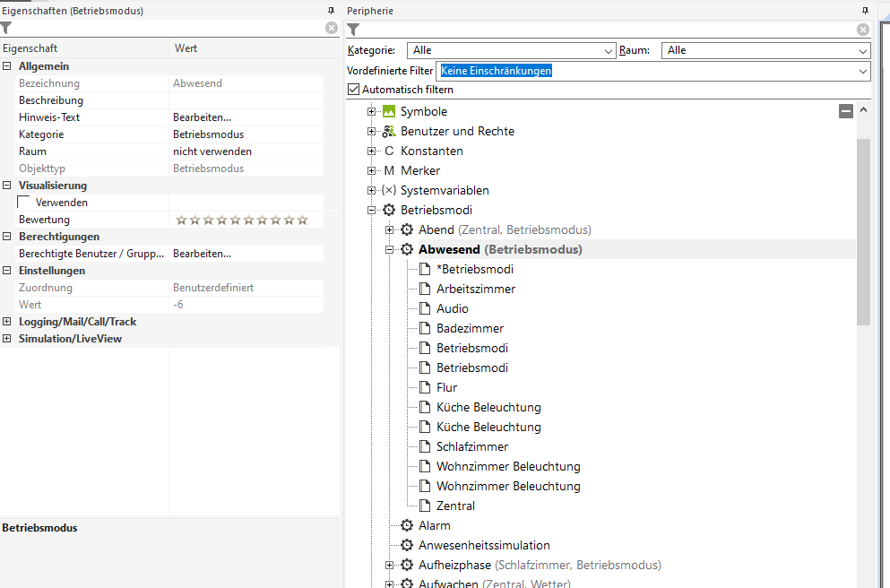Clear the Eigenschaften filter with X icon
This screenshot has height=588, width=890.
tap(332, 29)
